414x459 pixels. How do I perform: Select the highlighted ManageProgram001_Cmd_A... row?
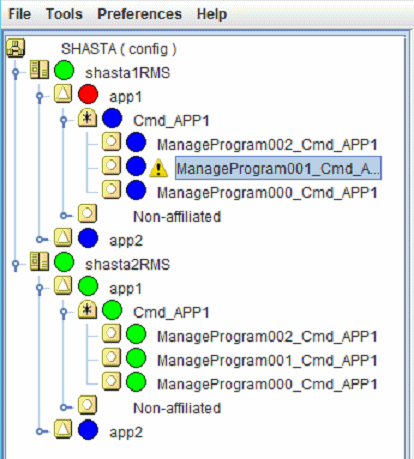[x=278, y=168]
